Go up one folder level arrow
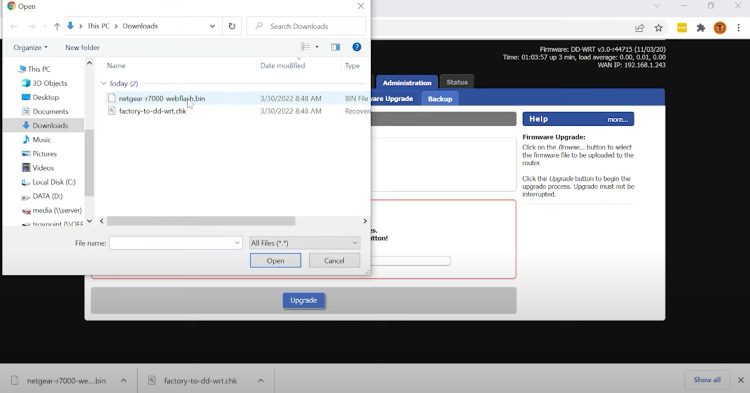750x393 pixels. pyautogui.click(x=57, y=26)
